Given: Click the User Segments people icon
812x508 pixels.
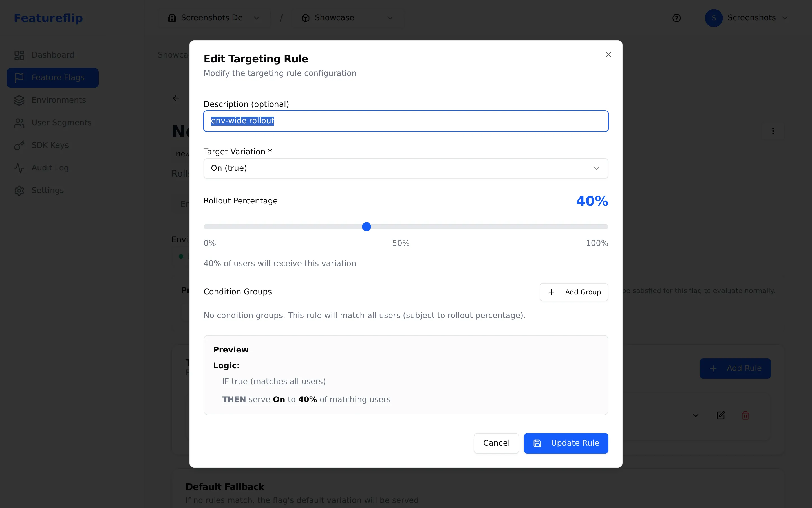Looking at the screenshot, I should [x=19, y=123].
